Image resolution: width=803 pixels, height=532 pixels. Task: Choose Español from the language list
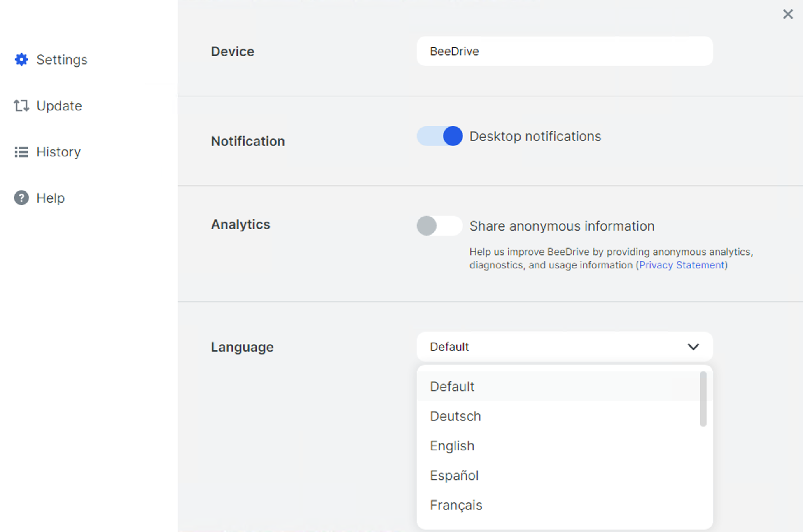[x=558, y=475]
